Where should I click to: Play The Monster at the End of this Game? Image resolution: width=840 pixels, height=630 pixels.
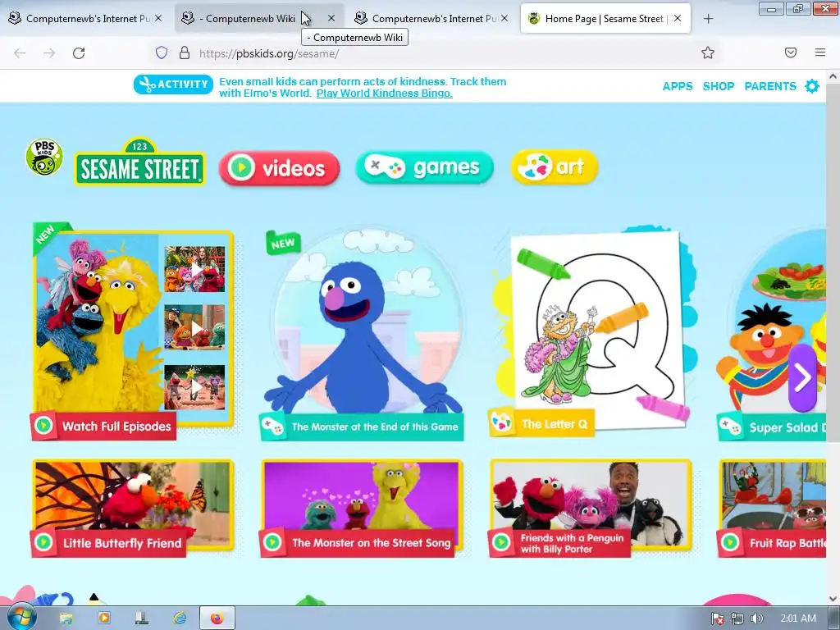pyautogui.click(x=363, y=335)
